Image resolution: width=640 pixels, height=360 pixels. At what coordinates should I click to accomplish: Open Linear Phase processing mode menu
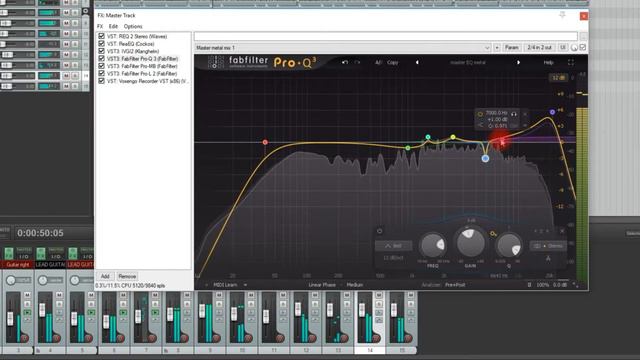click(322, 285)
